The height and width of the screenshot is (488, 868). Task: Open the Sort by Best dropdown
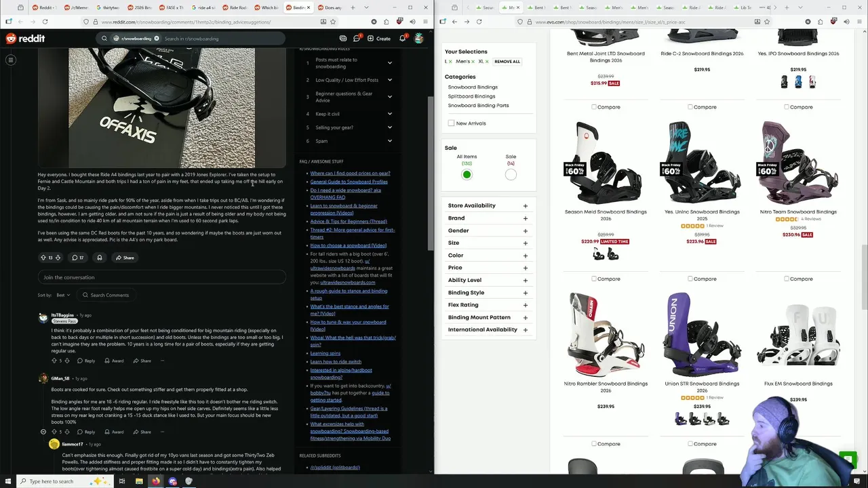pyautogui.click(x=63, y=295)
